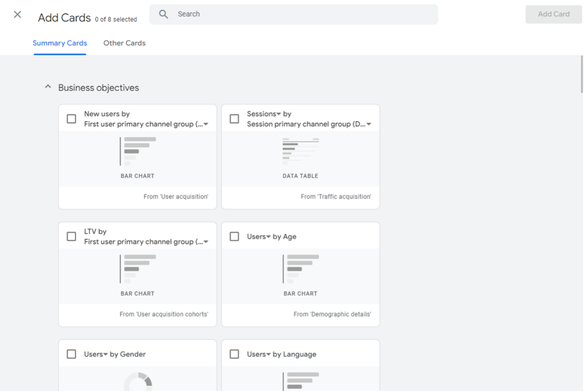
Task: Click bar chart preview of Users by Age
Action: (300, 269)
